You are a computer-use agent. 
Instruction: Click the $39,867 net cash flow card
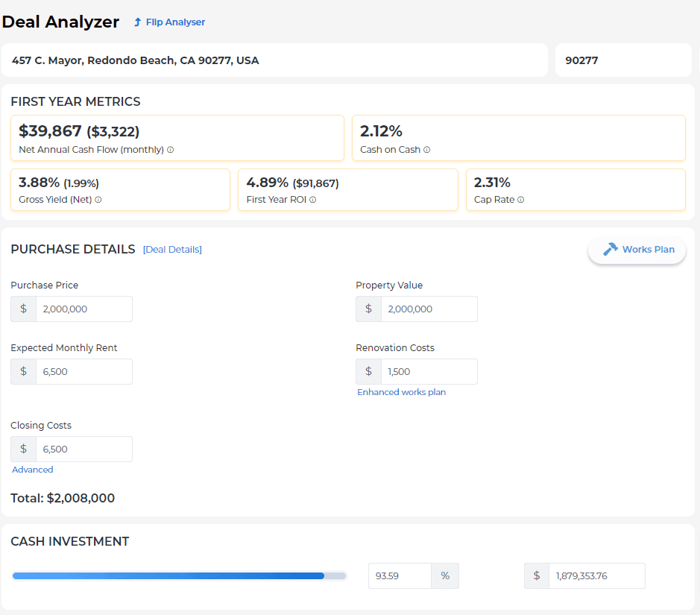coord(177,138)
